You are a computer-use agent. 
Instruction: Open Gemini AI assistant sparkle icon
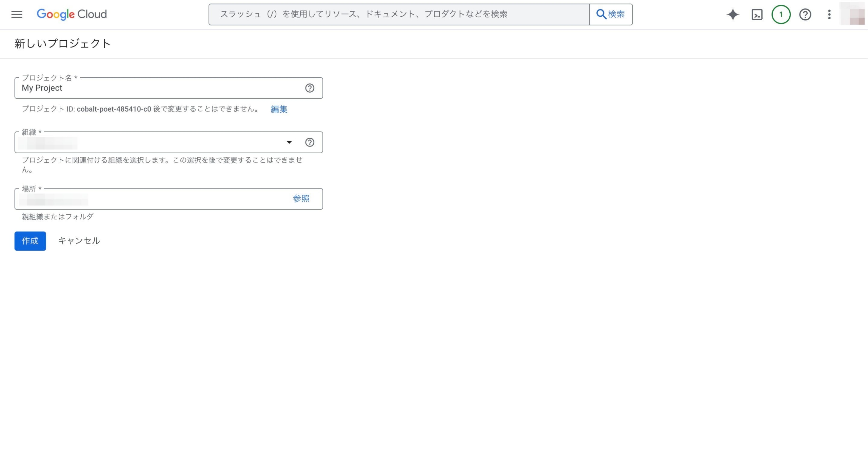point(732,14)
